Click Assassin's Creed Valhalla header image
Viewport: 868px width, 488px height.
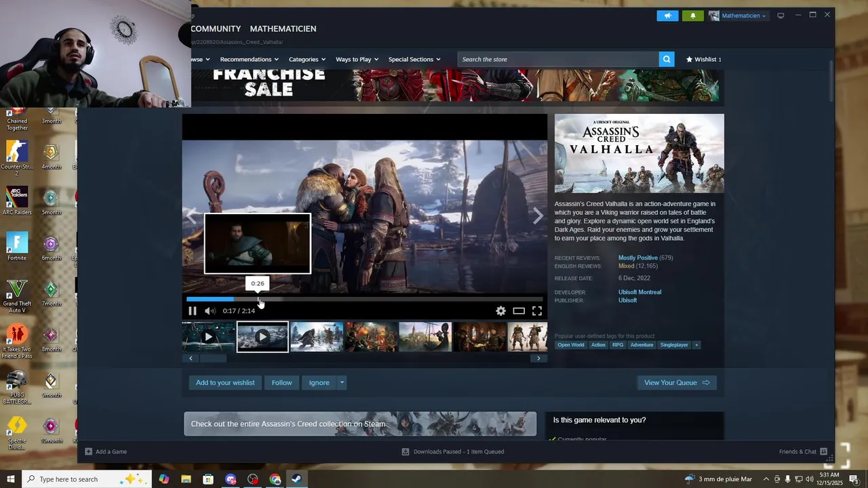point(639,153)
